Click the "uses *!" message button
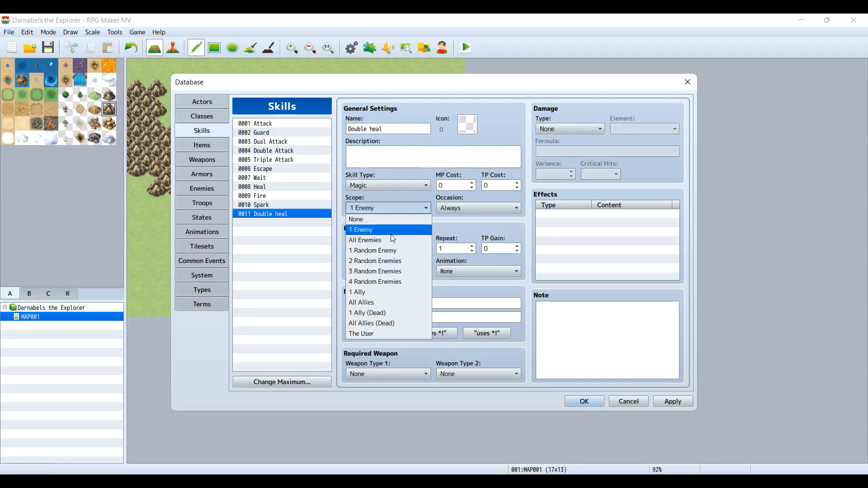The width and height of the screenshot is (868, 488). tap(487, 333)
